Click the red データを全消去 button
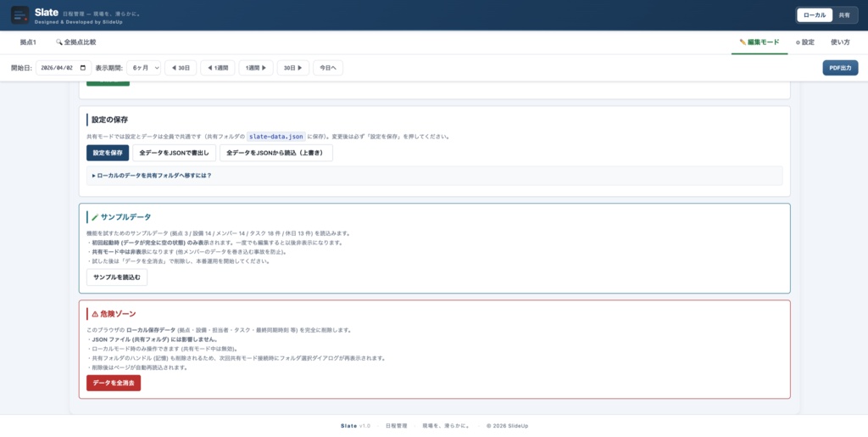The image size is (868, 437). click(x=114, y=383)
